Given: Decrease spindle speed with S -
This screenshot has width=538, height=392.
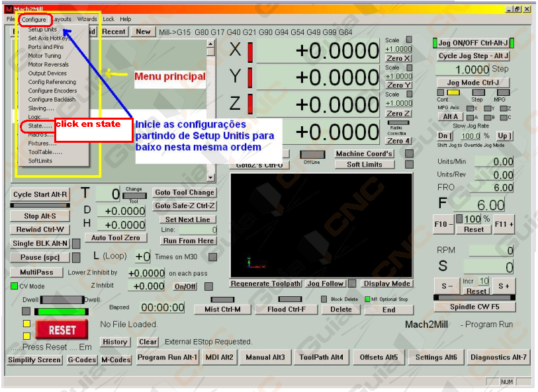Looking at the screenshot, I should pos(447,286).
